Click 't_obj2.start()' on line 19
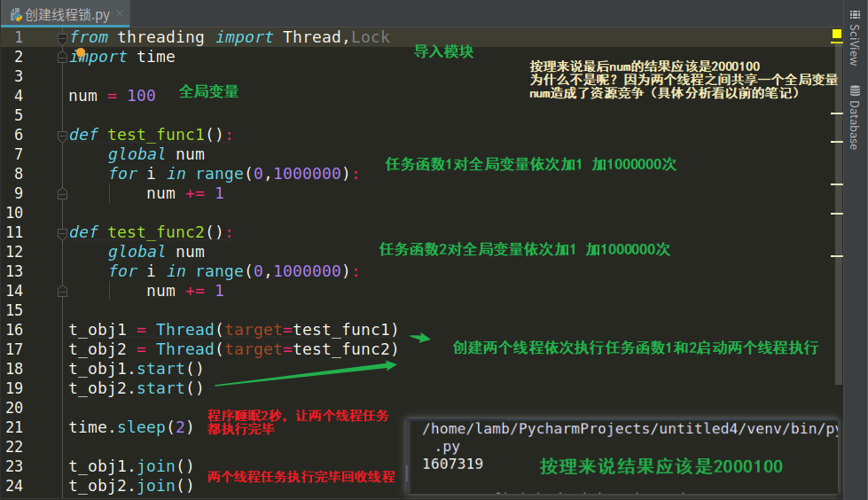 [137, 388]
